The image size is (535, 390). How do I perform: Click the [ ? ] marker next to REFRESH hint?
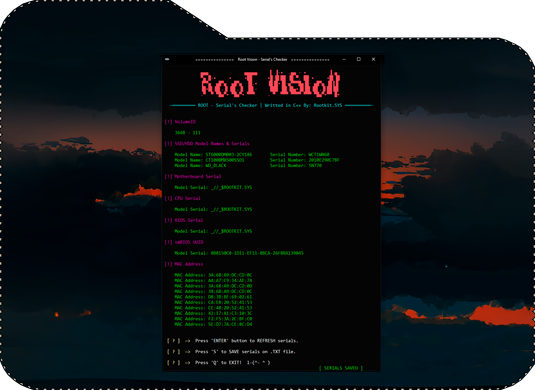pos(173,341)
